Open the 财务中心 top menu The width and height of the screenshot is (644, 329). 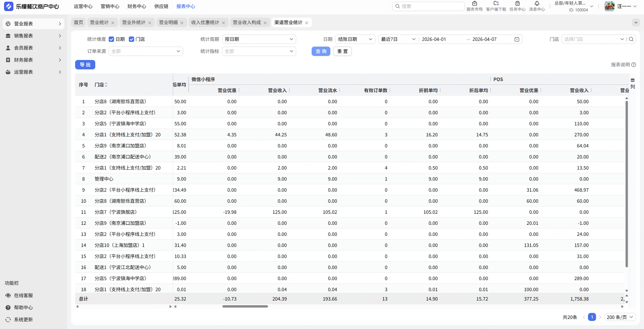click(x=137, y=6)
